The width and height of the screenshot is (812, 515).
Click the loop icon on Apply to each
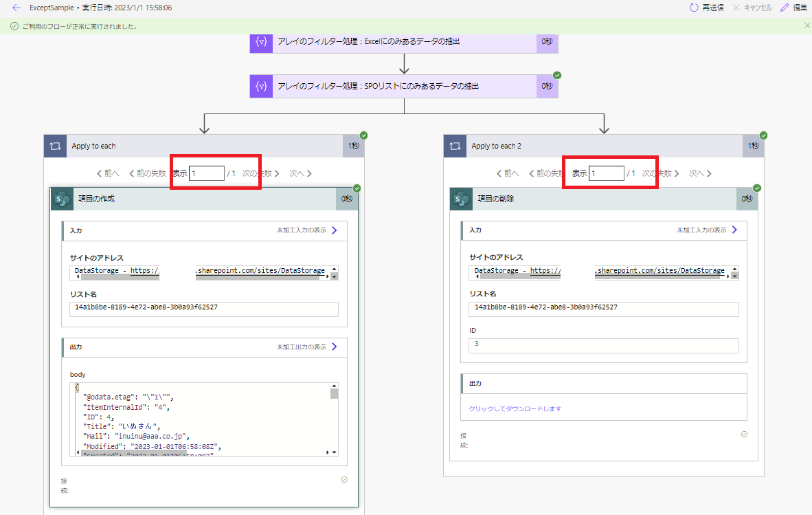(55, 146)
